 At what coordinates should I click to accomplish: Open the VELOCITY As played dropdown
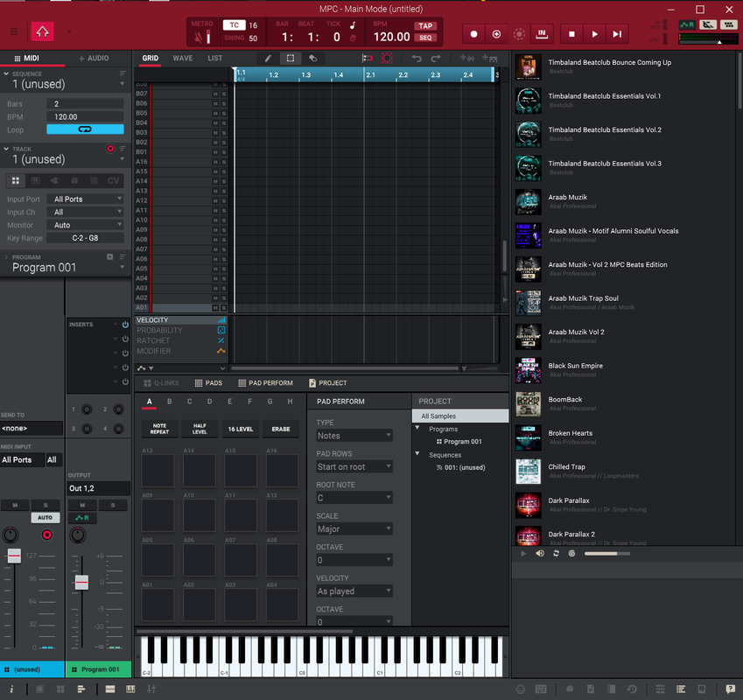click(x=354, y=591)
